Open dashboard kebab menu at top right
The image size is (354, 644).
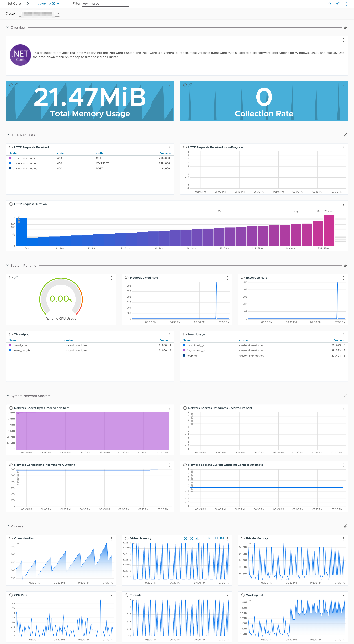[346, 4]
